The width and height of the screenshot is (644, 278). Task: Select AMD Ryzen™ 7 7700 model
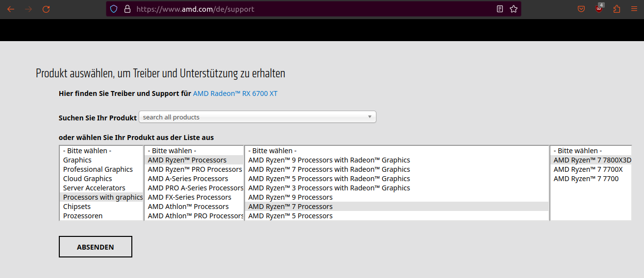(592, 179)
